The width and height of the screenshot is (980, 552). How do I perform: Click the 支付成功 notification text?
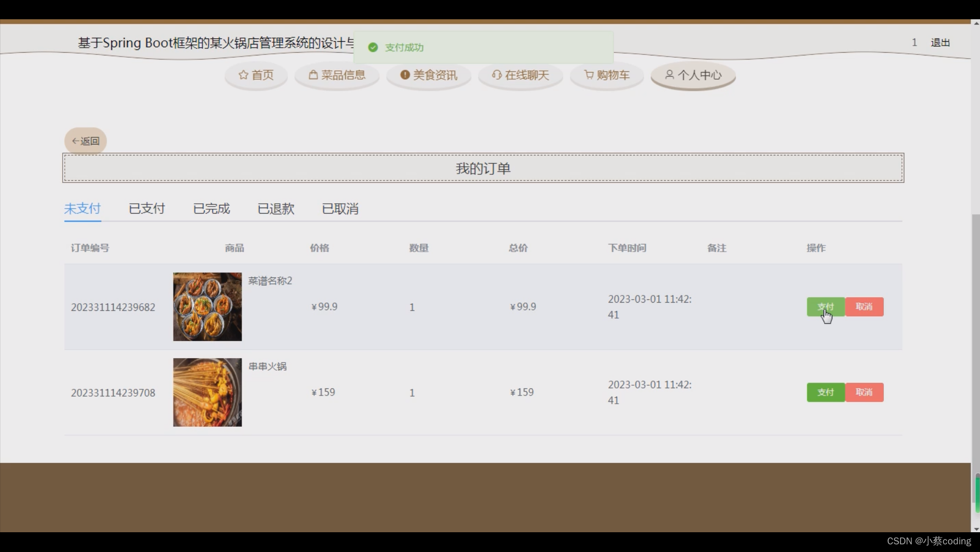click(x=404, y=47)
